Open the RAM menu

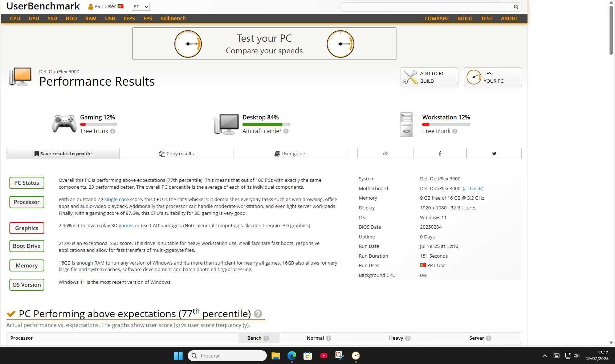click(x=91, y=19)
